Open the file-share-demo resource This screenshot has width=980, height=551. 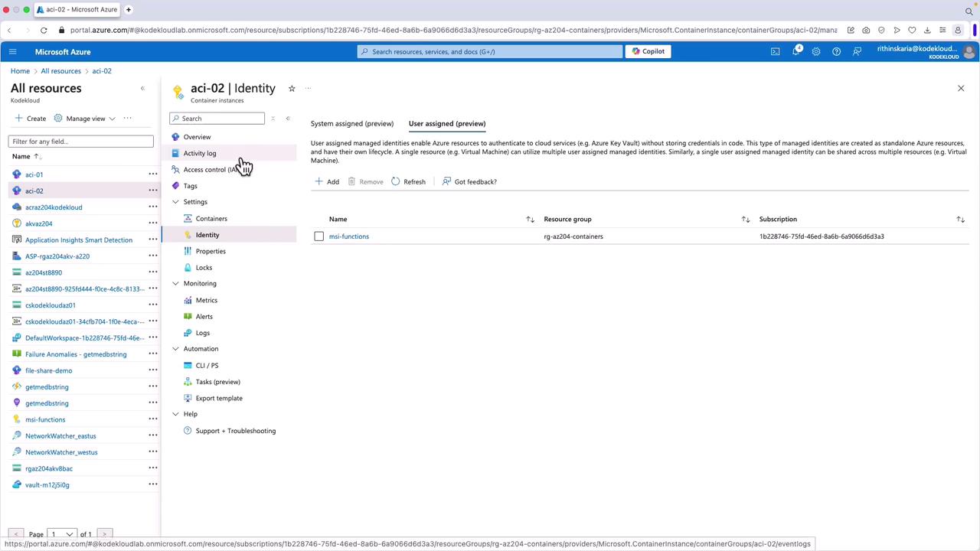pyautogui.click(x=48, y=370)
